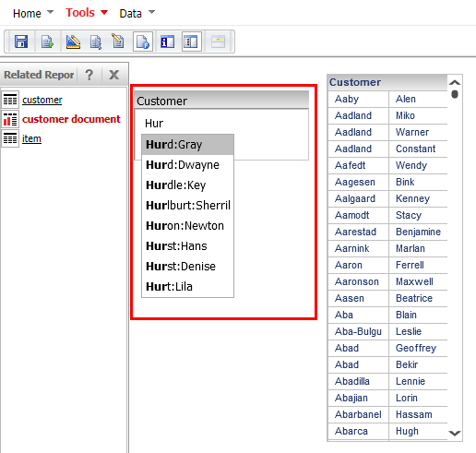Click the scroll up arrow of Customer list
This screenshot has height=453, width=476.
(x=455, y=82)
